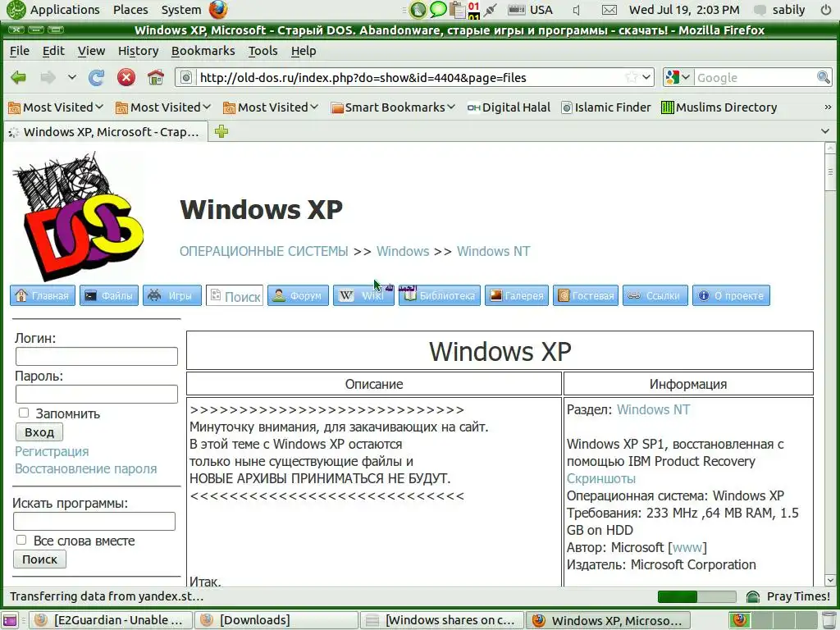Open the History menu

click(x=138, y=51)
